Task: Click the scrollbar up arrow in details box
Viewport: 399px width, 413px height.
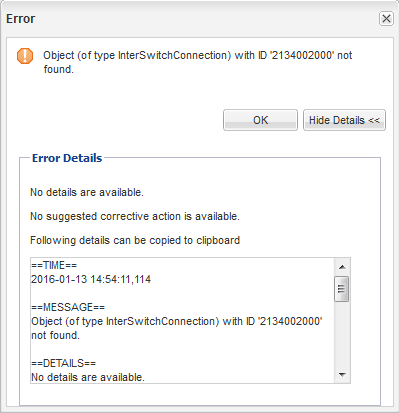Action: 342,267
